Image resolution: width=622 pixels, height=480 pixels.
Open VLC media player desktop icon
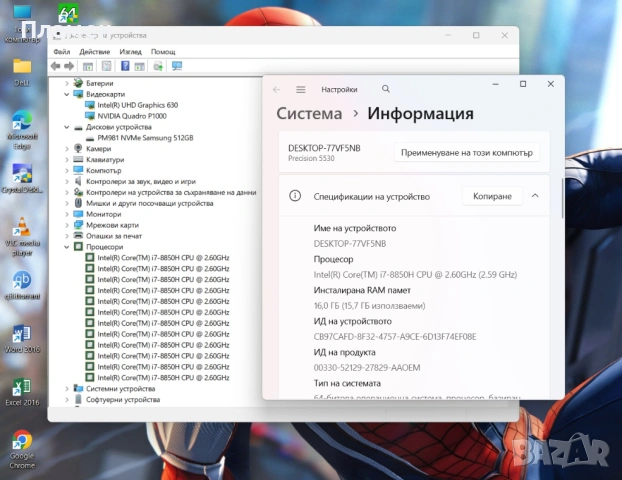pyautogui.click(x=22, y=236)
